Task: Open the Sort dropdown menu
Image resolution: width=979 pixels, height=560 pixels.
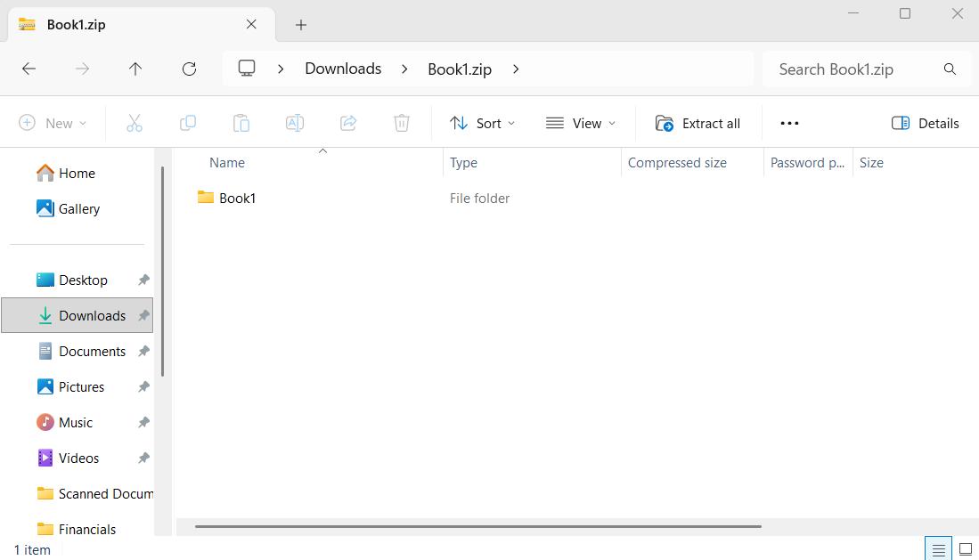Action: point(482,123)
